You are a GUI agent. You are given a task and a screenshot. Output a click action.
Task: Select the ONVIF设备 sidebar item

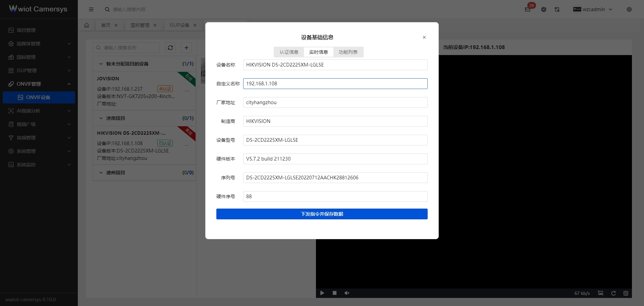38,97
